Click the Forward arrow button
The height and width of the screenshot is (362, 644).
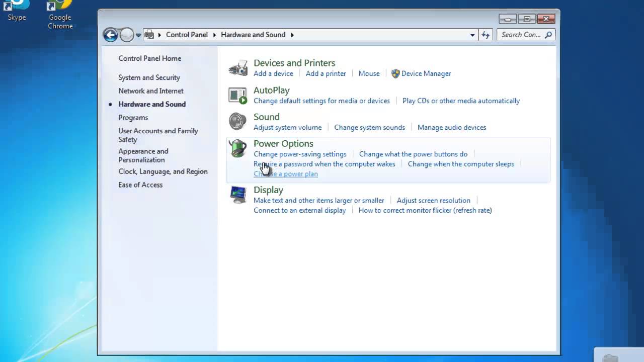coord(127,35)
